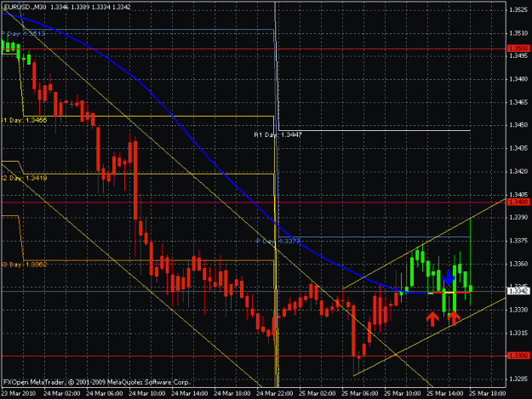
Task: Click the 1.3525 price axis value
Action: coord(518,10)
